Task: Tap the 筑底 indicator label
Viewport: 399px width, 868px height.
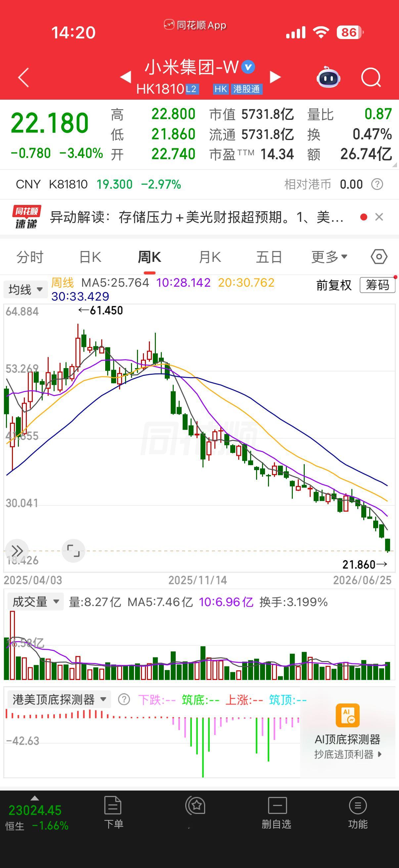Action: tap(200, 700)
